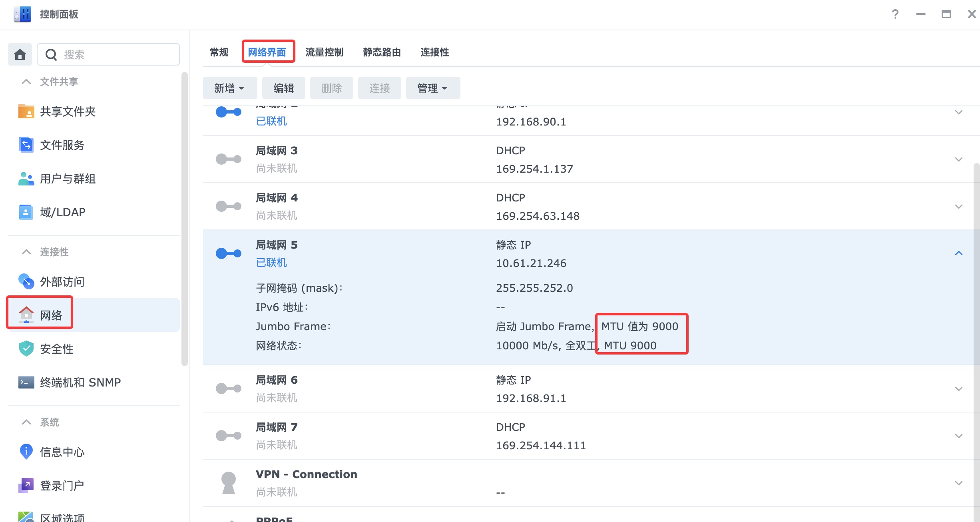Viewport: 980px width, 522px height.
Task: Open Info Center (信息中心)
Action: pyautogui.click(x=62, y=452)
